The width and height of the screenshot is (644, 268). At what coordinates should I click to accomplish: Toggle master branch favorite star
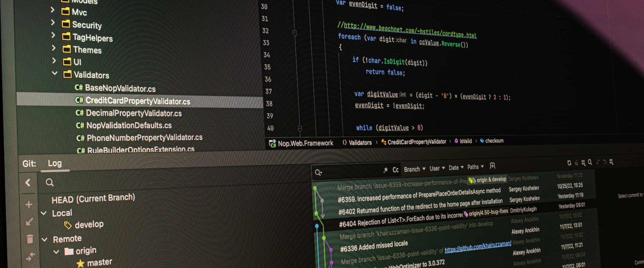(x=80, y=263)
